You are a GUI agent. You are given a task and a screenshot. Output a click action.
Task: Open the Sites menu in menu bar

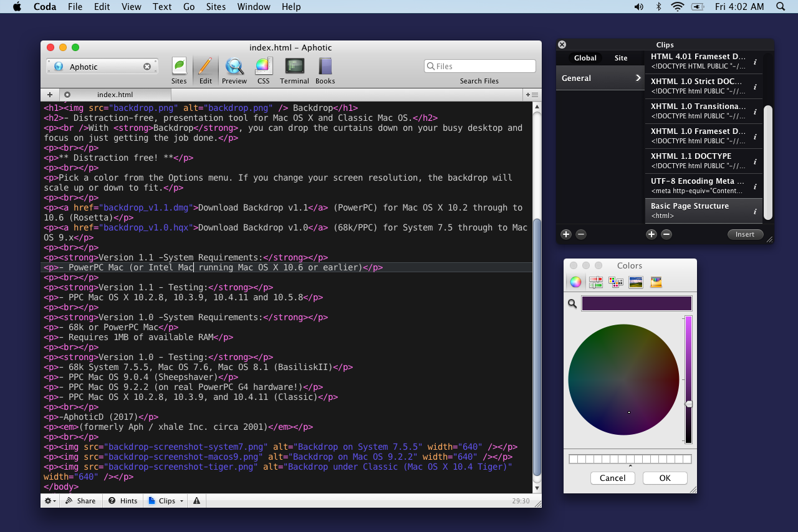[x=216, y=7]
